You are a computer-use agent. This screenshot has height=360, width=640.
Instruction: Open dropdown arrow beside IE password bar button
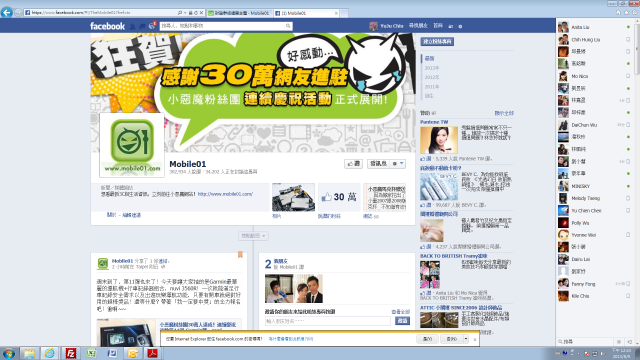click(466, 339)
